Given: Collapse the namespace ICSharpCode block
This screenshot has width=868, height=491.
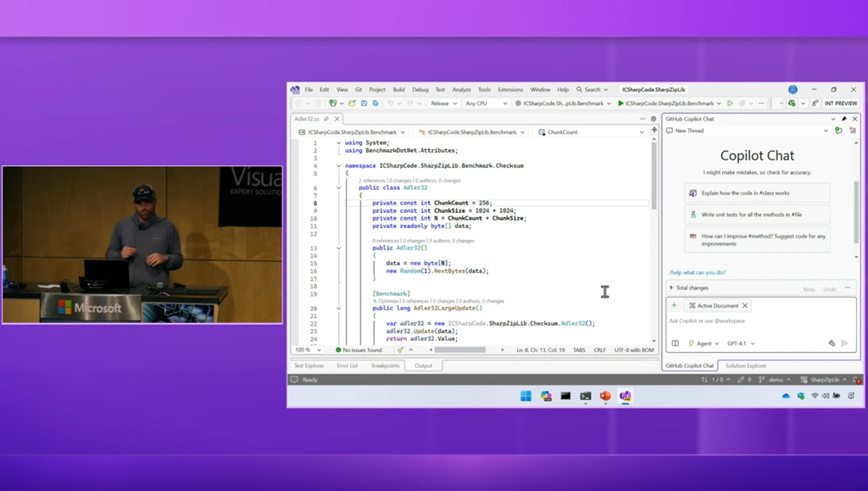Looking at the screenshot, I should [339, 165].
